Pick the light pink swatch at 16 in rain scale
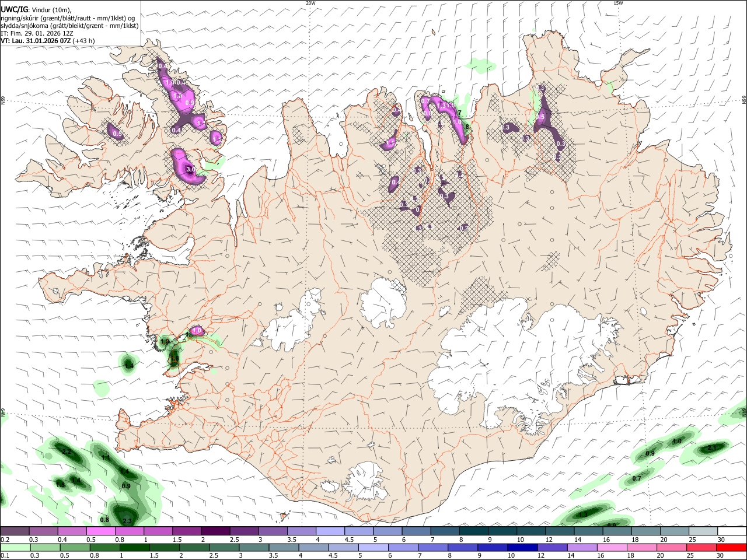 coord(612,547)
